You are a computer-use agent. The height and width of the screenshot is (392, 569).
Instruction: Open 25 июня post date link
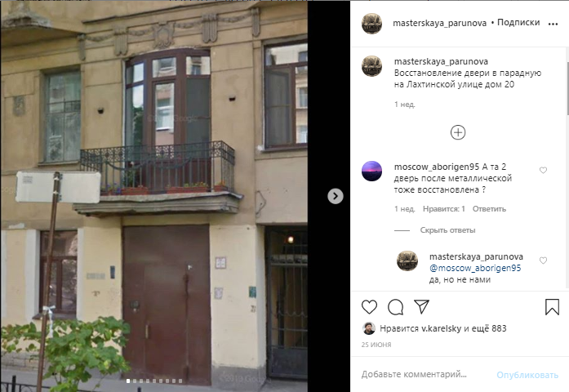pyautogui.click(x=376, y=345)
